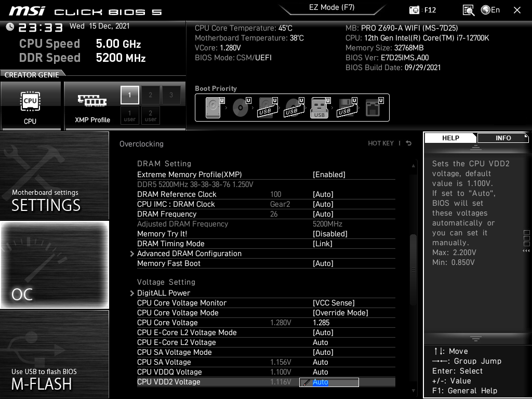532x399 pixels.
Task: Switch to EZ Mode (F7)
Action: [x=331, y=7]
